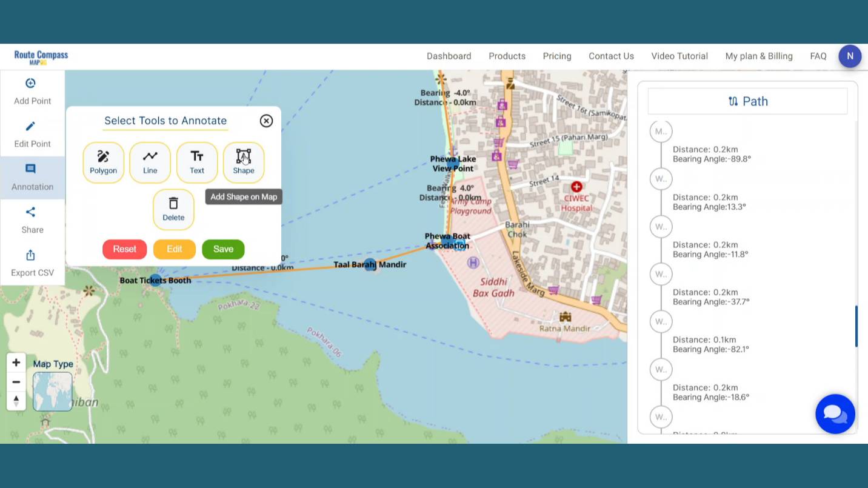Image resolution: width=868 pixels, height=488 pixels.
Task: Open the Annotation sidebar tool
Action: 32,178
